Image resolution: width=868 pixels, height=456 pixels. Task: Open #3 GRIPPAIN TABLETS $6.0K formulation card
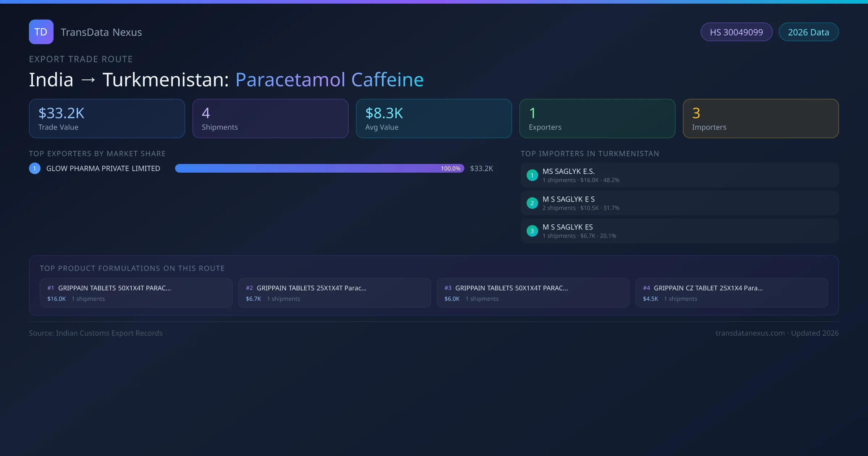pyautogui.click(x=533, y=293)
